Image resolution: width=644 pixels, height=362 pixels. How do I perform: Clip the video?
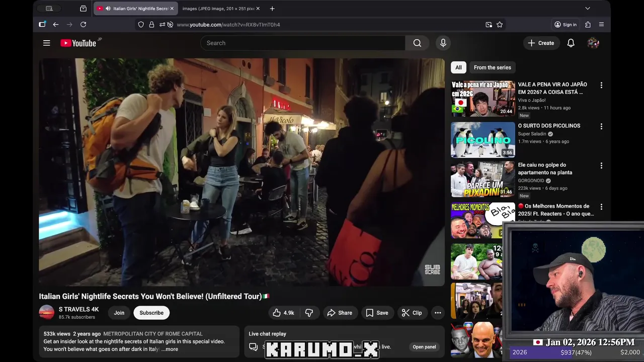(412, 313)
